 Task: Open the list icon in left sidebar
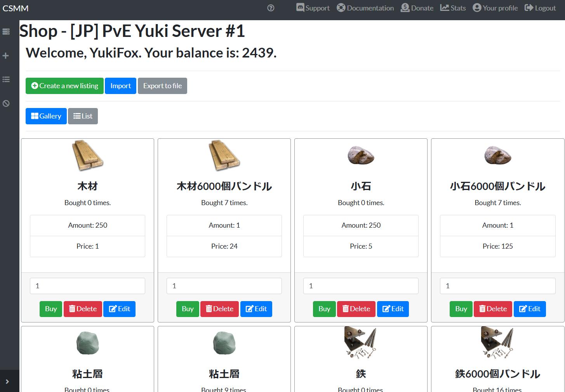coord(6,80)
